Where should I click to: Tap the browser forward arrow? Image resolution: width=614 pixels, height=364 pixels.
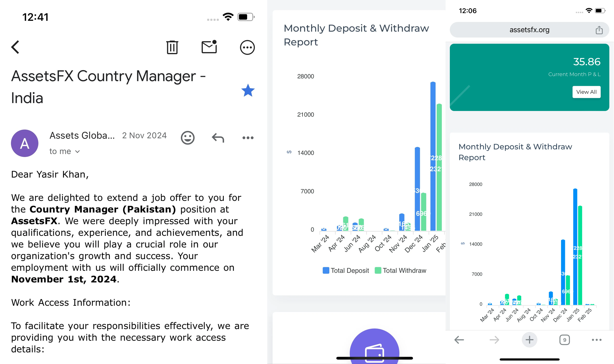494,340
